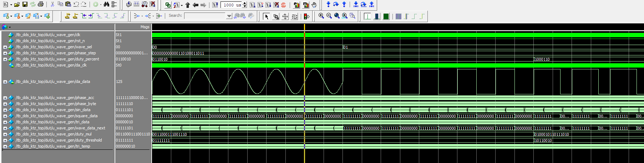
Task: Select the arrow Select Mode tool
Action: pyautogui.click(x=267, y=16)
